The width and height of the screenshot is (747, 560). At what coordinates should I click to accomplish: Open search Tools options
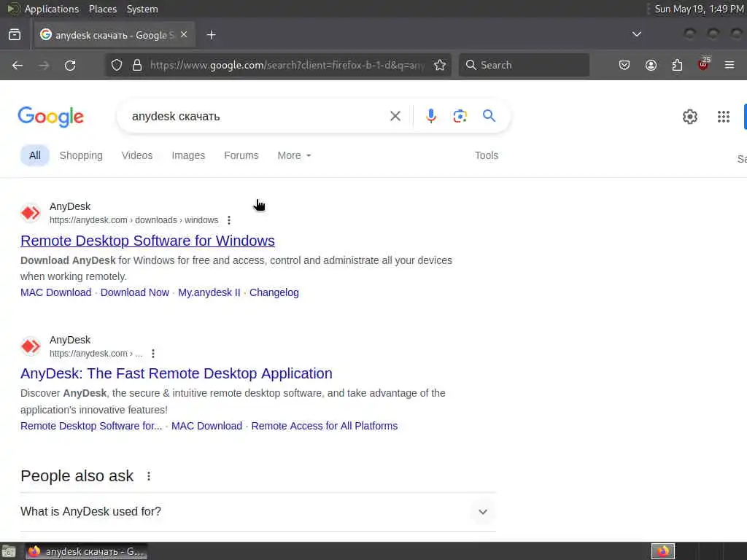coord(487,156)
